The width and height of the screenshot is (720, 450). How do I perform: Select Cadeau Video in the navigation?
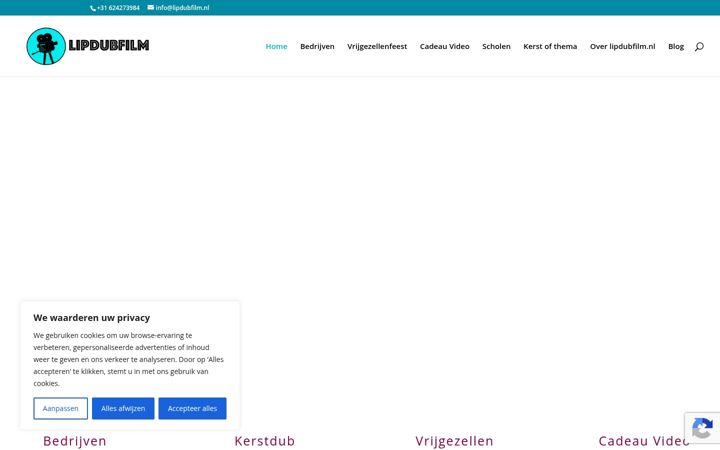(x=444, y=46)
